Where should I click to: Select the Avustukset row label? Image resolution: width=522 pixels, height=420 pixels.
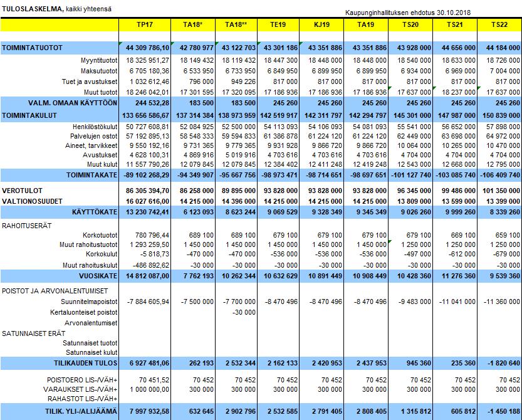[100, 155]
